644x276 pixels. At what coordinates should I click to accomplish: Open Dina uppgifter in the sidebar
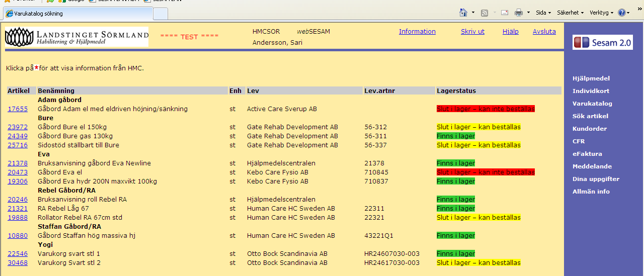(596, 179)
